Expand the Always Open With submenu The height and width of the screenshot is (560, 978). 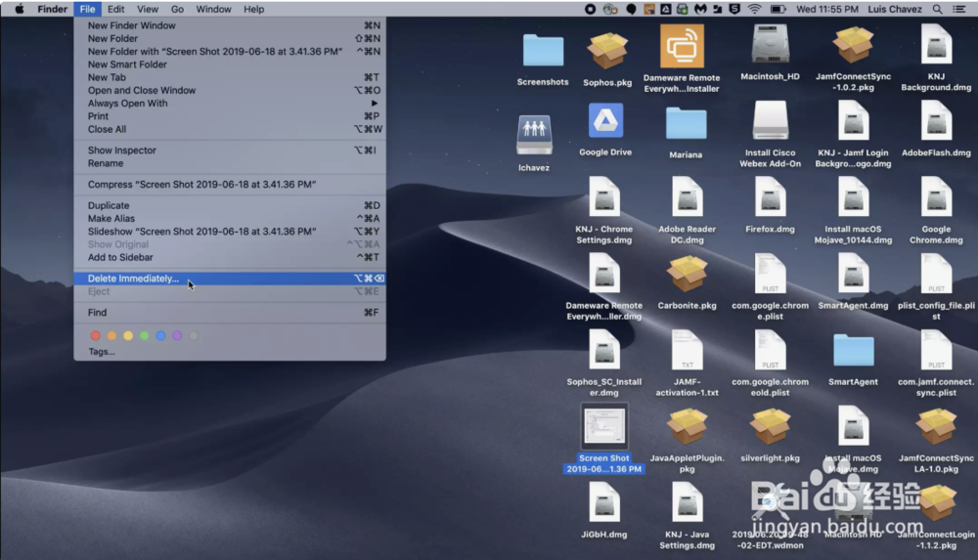(x=230, y=104)
